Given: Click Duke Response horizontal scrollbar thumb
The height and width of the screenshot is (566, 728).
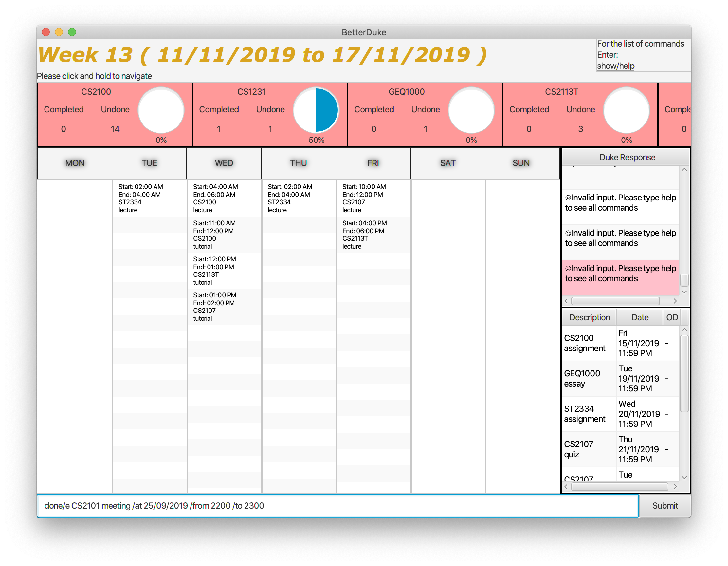Looking at the screenshot, I should pos(615,301).
